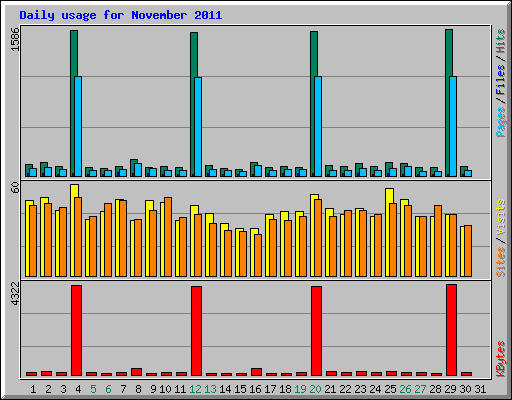This screenshot has height=400, width=512.
Task: Click the 4322 KBytes axis value
Action: pyautogui.click(x=15, y=294)
